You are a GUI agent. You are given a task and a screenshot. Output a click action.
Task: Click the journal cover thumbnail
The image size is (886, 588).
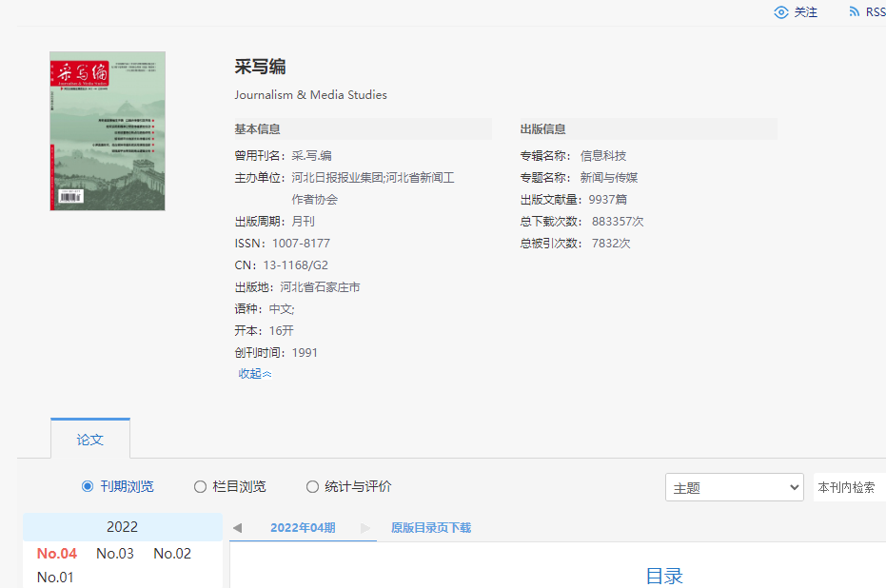click(108, 131)
